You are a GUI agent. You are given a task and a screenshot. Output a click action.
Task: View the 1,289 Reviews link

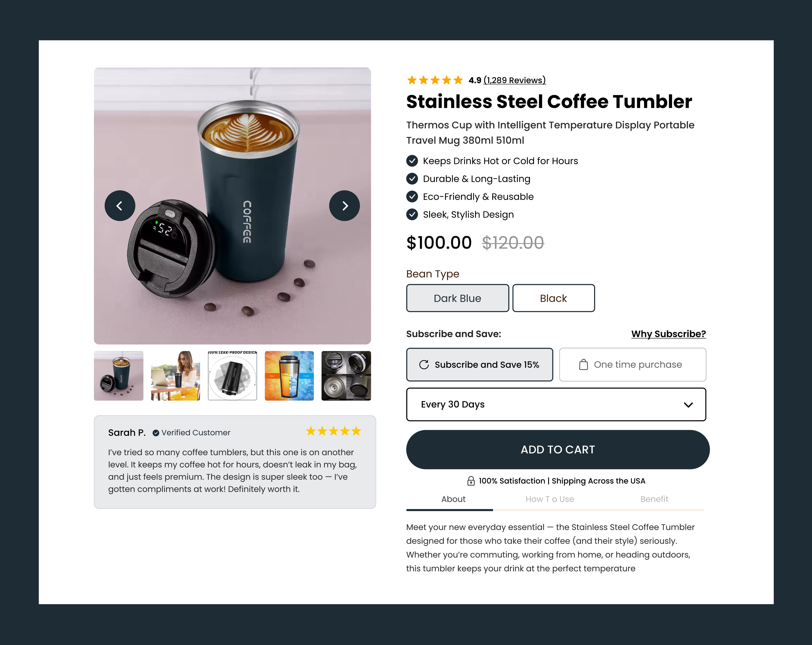[x=514, y=80]
